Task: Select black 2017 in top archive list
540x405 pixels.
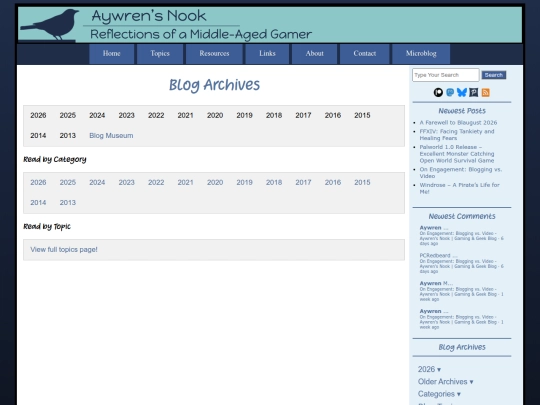Action: pyautogui.click(x=303, y=115)
